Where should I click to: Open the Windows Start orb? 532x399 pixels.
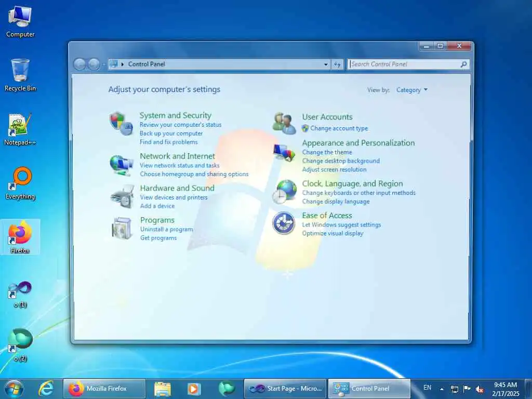(x=14, y=389)
